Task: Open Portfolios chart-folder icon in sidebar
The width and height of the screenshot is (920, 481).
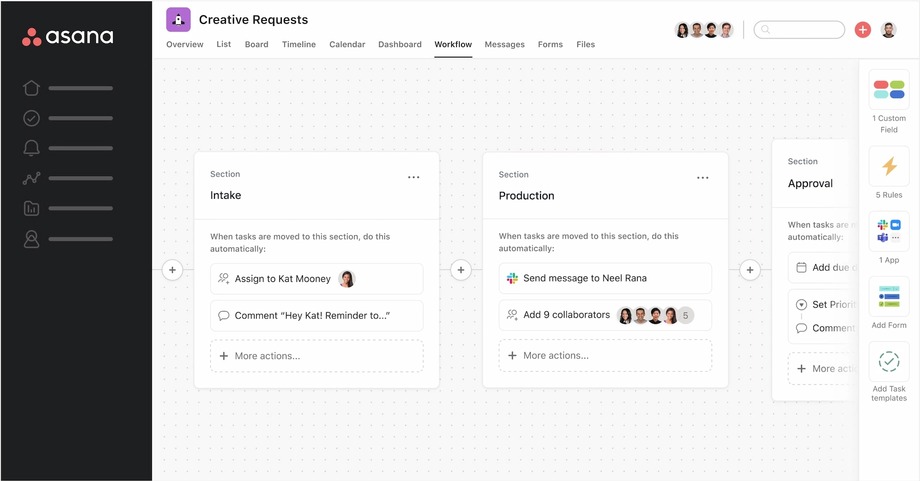Action: tap(31, 208)
